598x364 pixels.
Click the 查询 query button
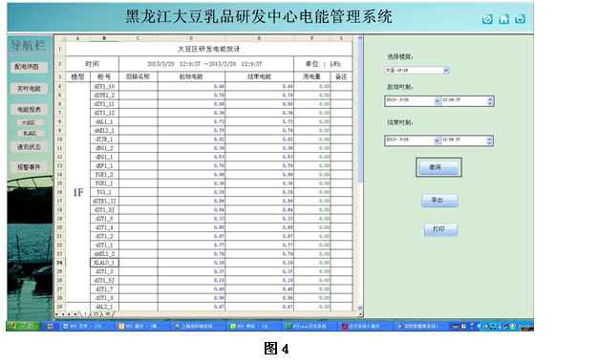[x=438, y=167]
